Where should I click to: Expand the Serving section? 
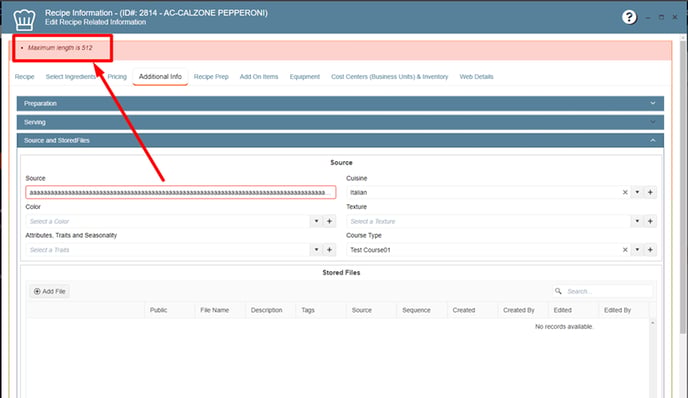[340, 122]
